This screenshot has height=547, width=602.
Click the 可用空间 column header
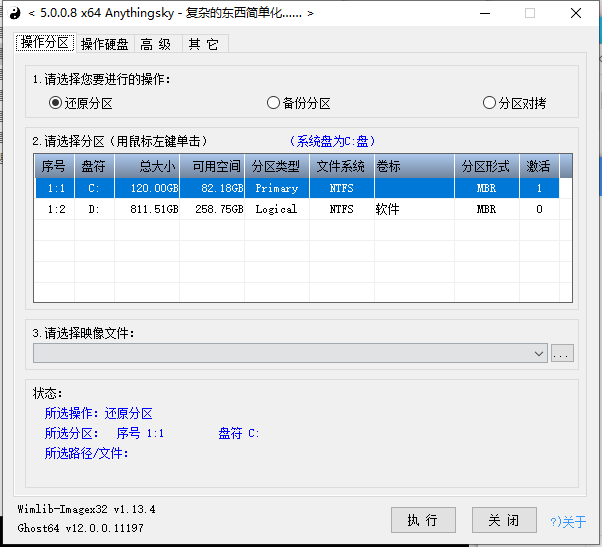point(212,166)
